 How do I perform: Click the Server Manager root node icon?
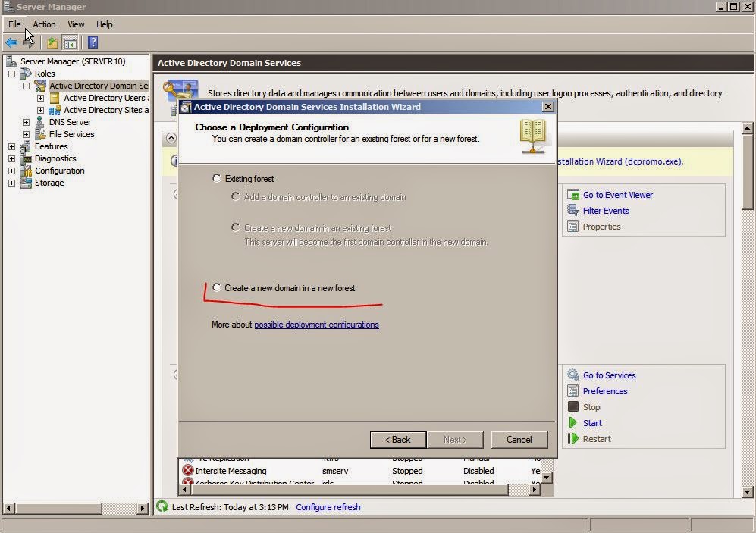11,61
